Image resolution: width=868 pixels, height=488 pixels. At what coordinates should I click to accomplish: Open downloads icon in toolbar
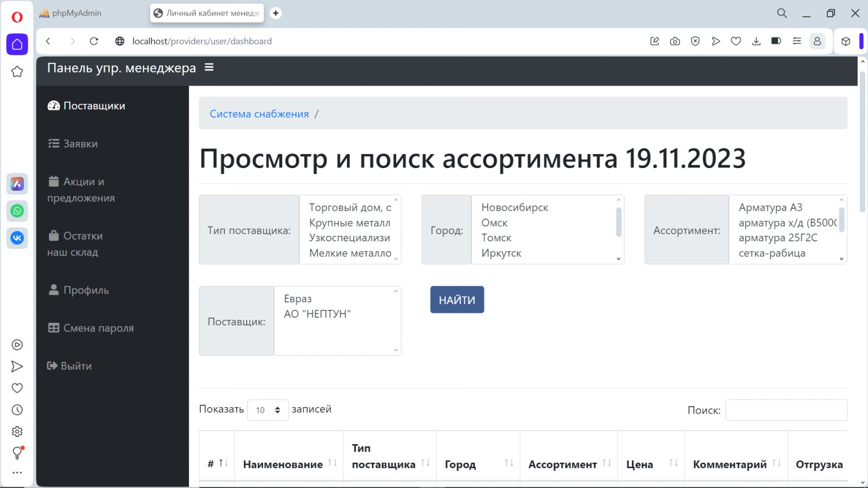tap(756, 41)
